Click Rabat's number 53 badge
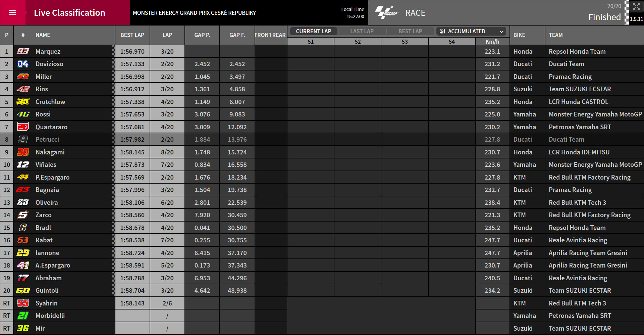The image size is (644, 335). (23, 240)
